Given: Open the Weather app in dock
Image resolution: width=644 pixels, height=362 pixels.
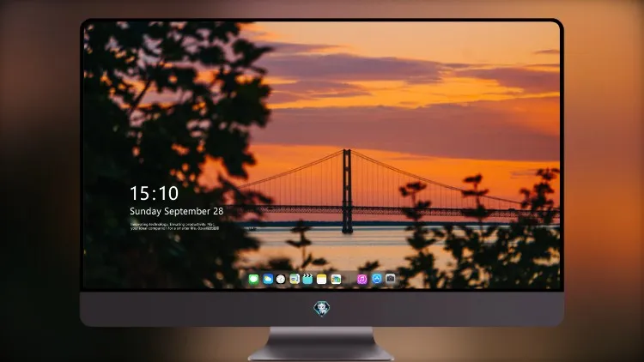Looking at the screenshot, I should point(268,280).
